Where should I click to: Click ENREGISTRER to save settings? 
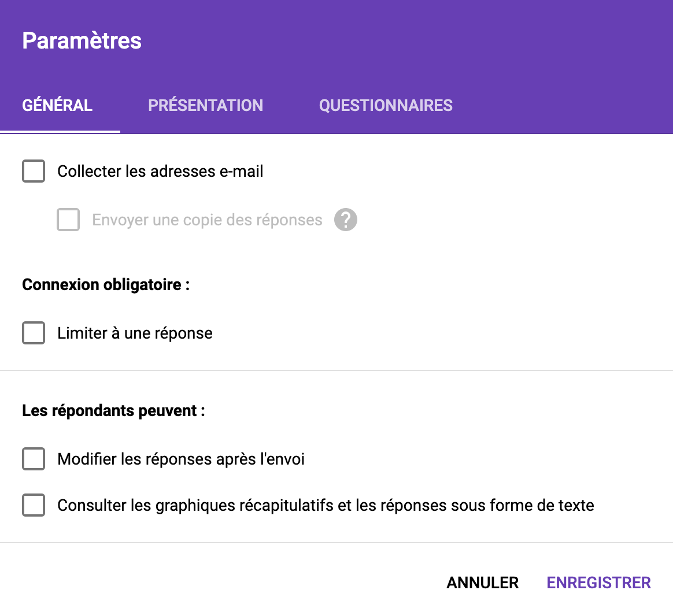[x=598, y=582]
